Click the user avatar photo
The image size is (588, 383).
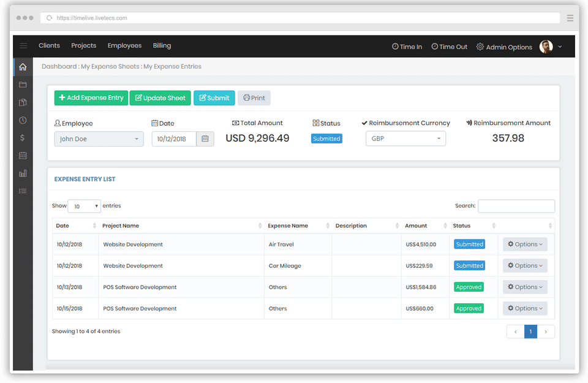pos(546,47)
